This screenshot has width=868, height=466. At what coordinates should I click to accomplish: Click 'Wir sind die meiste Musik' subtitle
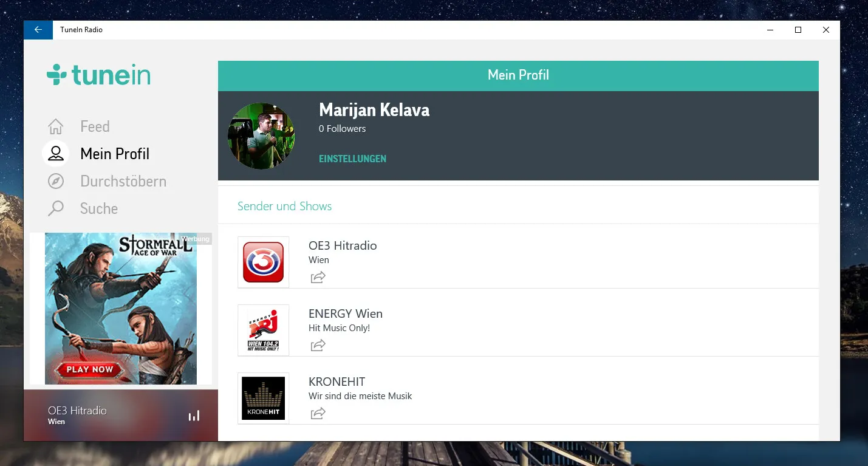pos(360,396)
